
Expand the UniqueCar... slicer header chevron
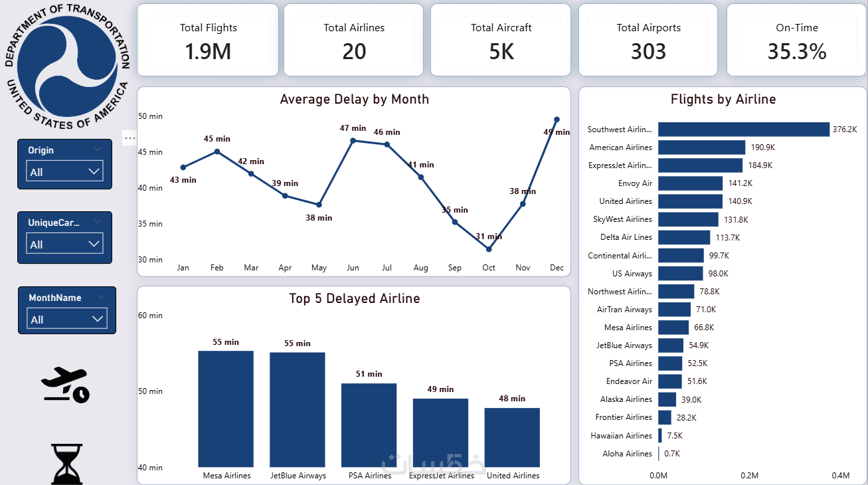click(x=98, y=222)
